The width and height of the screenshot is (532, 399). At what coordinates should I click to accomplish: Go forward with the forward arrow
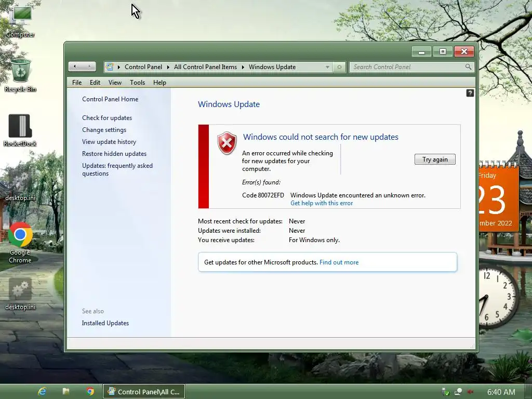coord(89,66)
